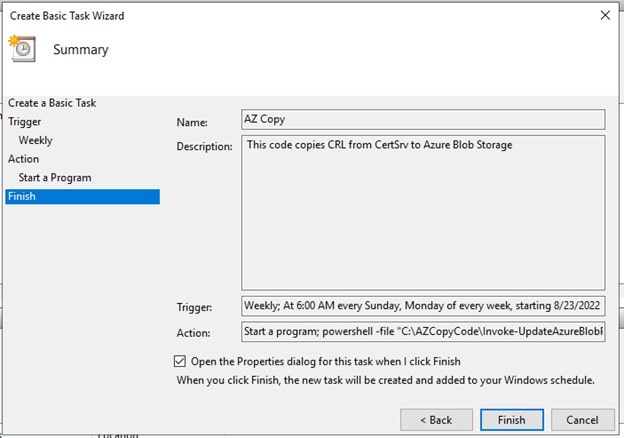Click the Trigger summary field showing the Weekly schedule
The image size is (624, 438).
click(x=423, y=305)
